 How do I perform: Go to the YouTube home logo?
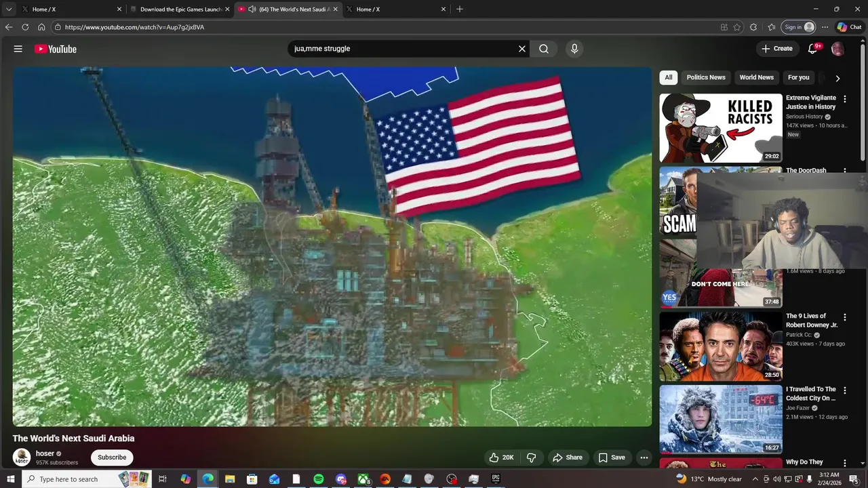coord(56,49)
